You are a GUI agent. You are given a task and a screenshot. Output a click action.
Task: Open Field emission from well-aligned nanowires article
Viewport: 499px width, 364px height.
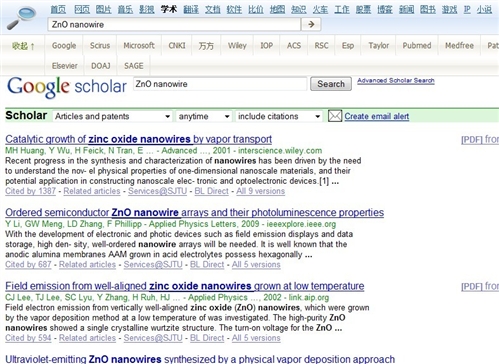(185, 286)
